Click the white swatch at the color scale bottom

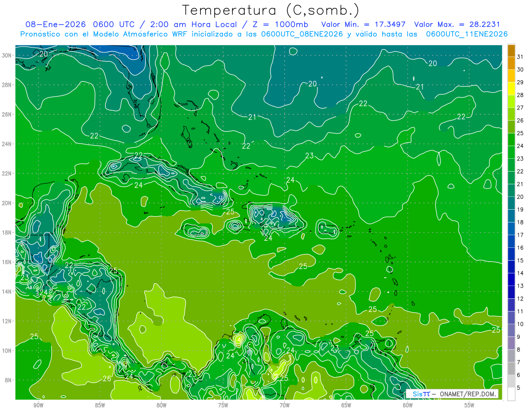511,394
